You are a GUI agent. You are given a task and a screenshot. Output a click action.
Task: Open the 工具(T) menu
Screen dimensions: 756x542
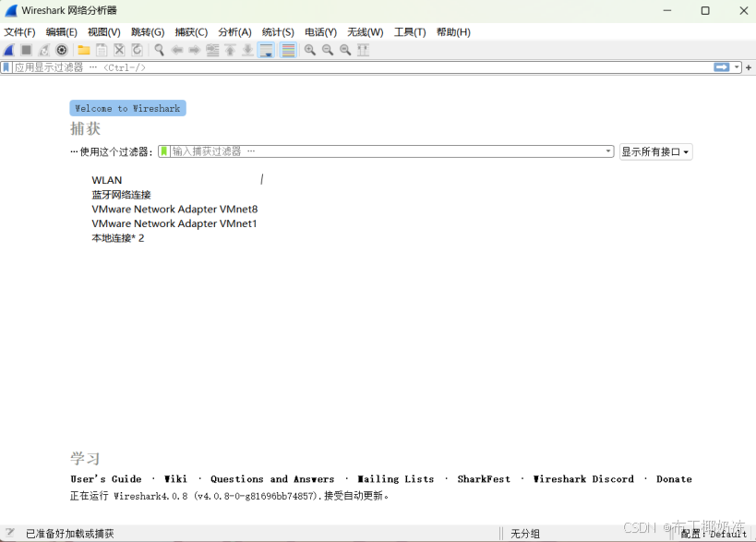pyautogui.click(x=410, y=32)
